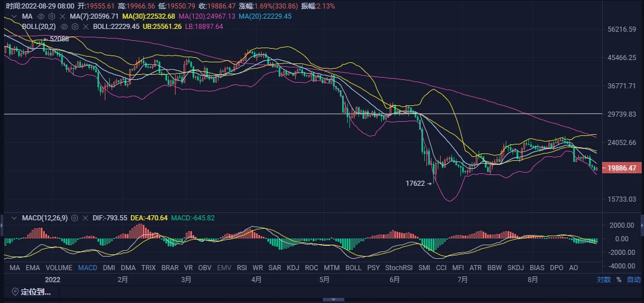Viewport: 644px width, 303px height.
Task: Select the DMI indicator tab
Action: pyautogui.click(x=109, y=268)
